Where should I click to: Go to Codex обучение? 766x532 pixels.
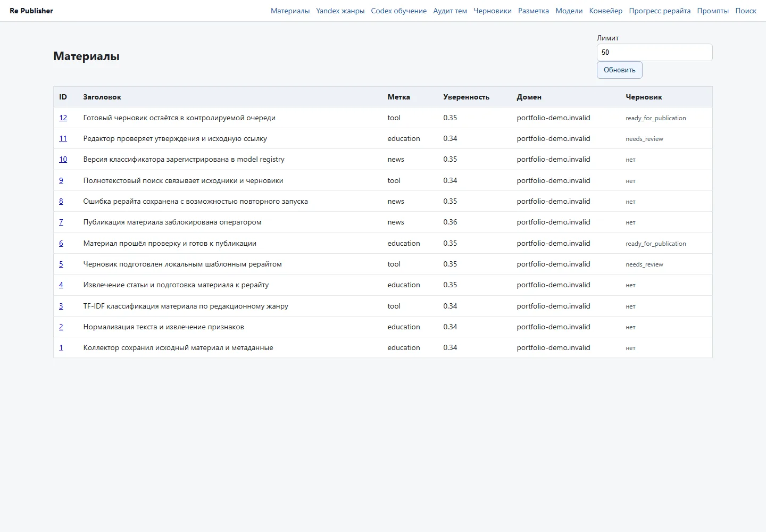[399, 11]
